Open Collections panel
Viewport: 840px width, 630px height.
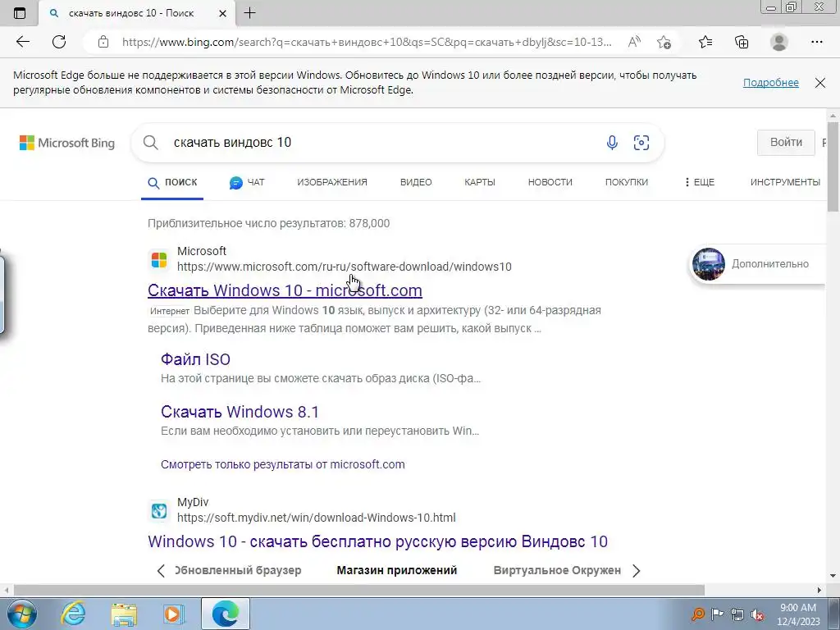coord(742,42)
